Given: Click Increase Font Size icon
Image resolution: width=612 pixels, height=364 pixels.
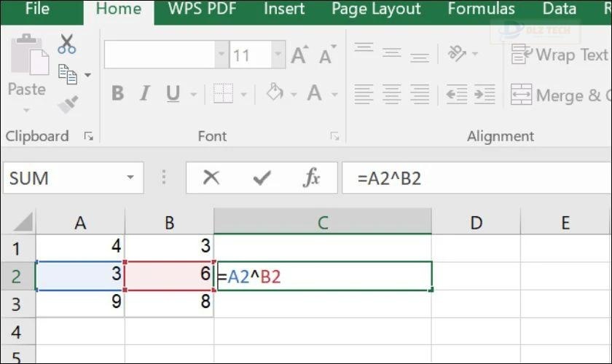Looking at the screenshot, I should point(299,55).
